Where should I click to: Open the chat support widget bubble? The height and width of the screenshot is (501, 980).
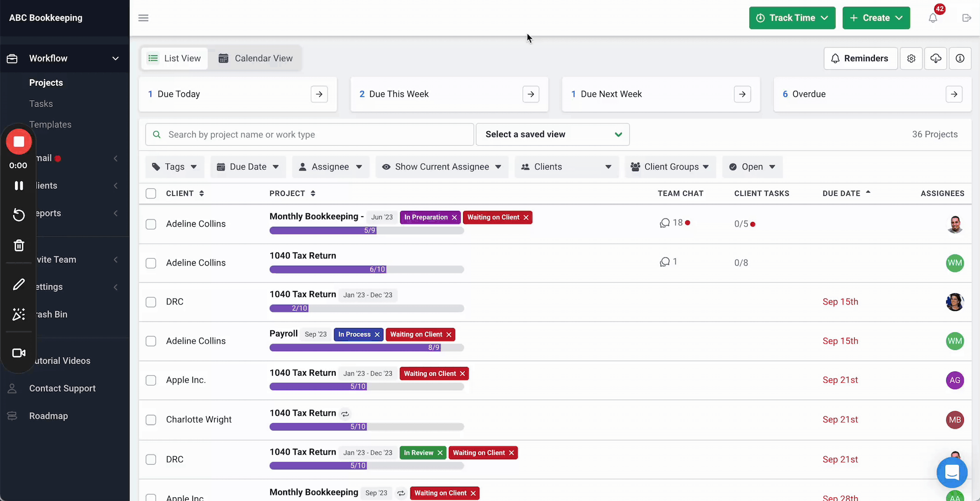952,472
